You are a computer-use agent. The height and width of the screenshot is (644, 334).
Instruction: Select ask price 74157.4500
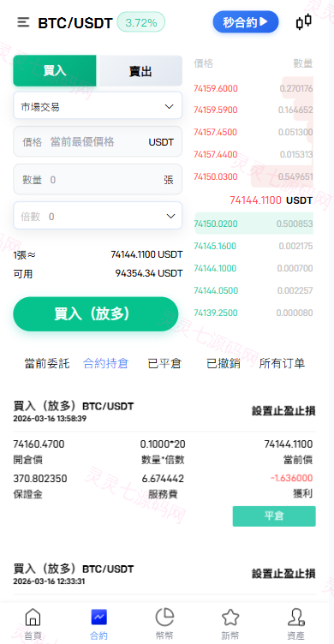[x=215, y=132]
